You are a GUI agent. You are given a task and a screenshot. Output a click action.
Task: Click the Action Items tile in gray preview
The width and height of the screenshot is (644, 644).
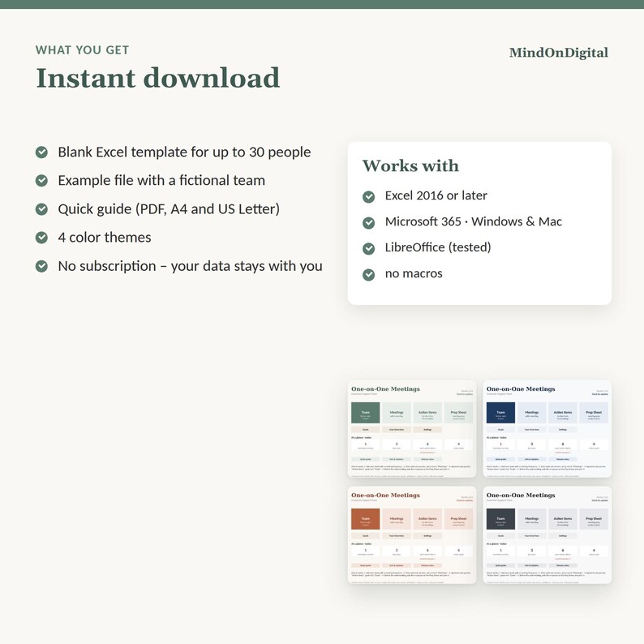pos(563,519)
